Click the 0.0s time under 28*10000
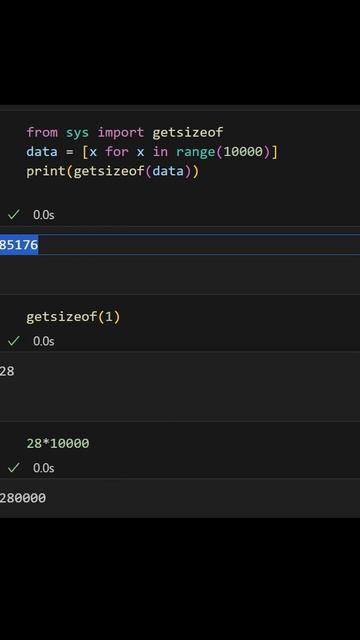 [44, 468]
